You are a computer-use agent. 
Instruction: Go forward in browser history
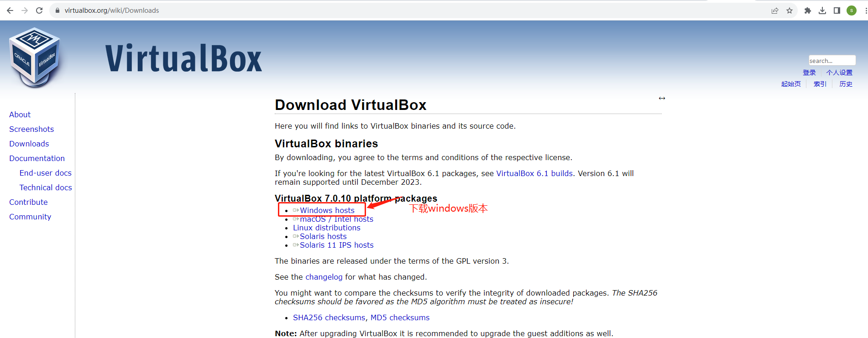(x=25, y=10)
